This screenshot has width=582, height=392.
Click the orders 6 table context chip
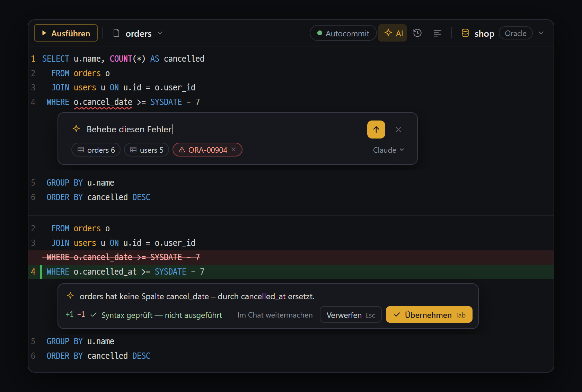point(96,150)
